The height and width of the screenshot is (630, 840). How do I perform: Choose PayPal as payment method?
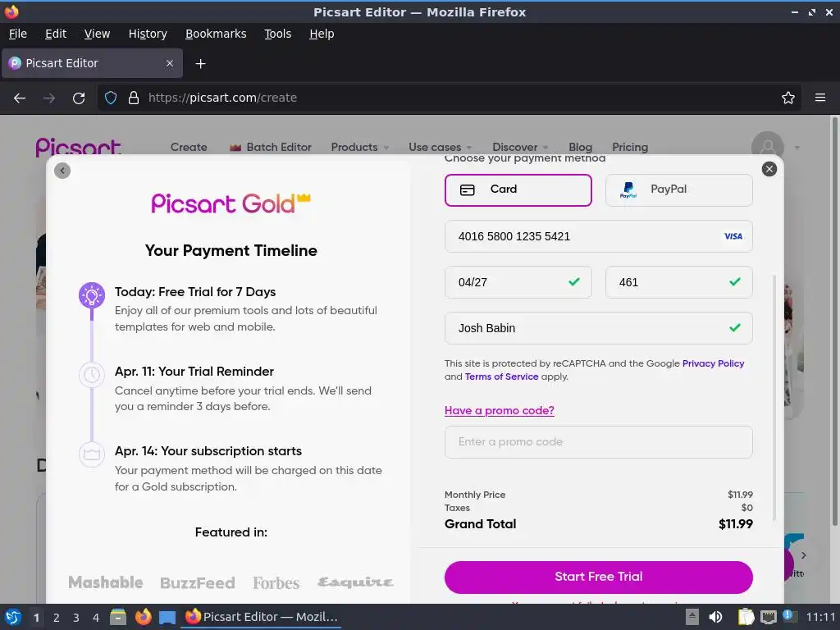678,189
